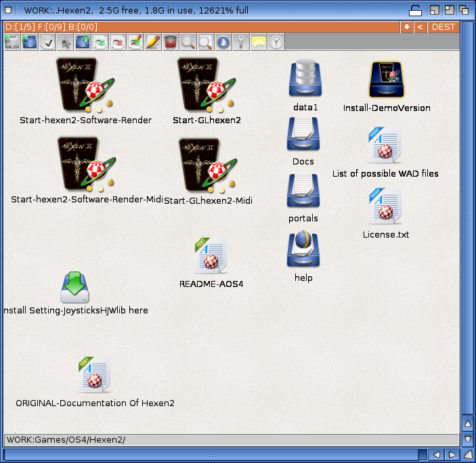Click the move icon with red arrow
The image size is (476, 463).
(x=118, y=42)
